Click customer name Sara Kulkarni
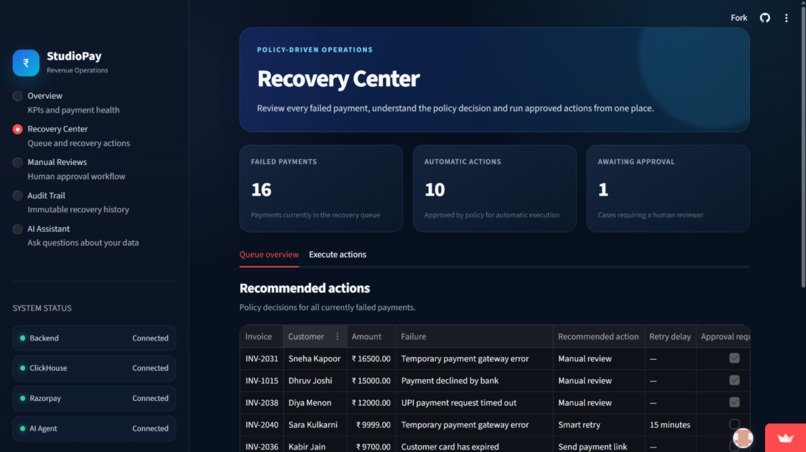This screenshot has width=806, height=452. click(x=313, y=425)
